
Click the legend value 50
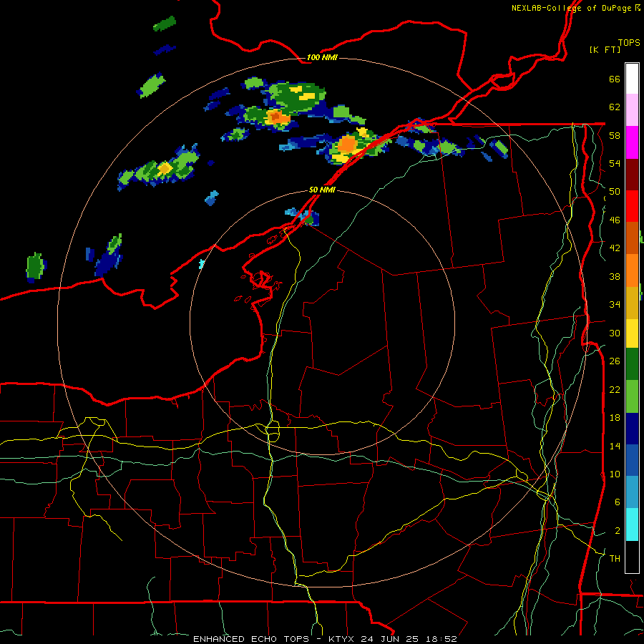coord(615,192)
